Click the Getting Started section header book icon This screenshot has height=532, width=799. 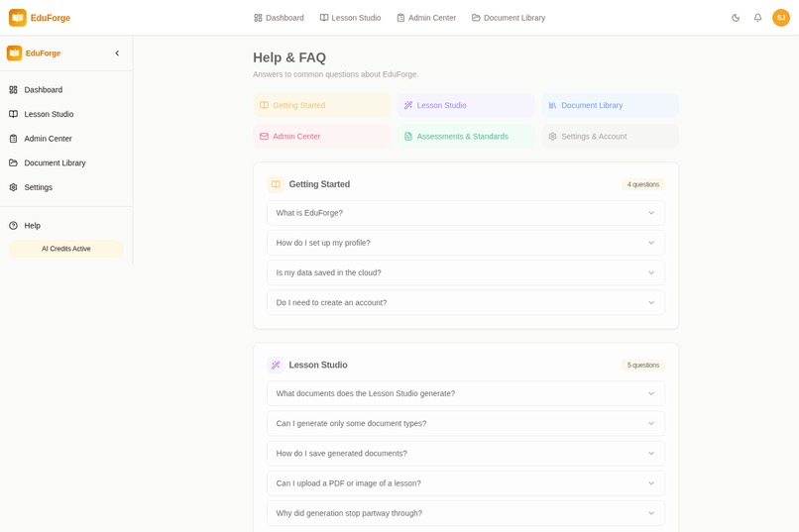276,184
